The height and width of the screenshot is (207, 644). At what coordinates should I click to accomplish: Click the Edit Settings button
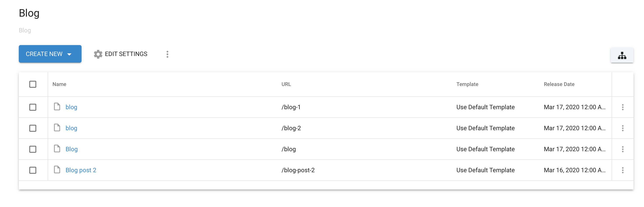click(x=120, y=54)
